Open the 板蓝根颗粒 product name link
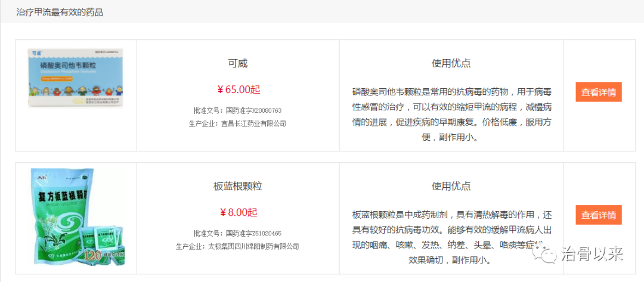Image resolution: width=644 pixels, height=282 pixels. point(238,187)
